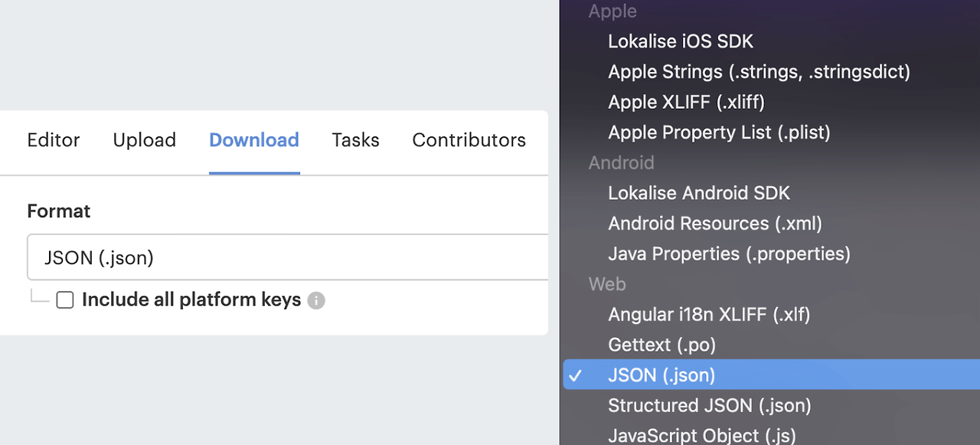Viewport: 980px width, 445px height.
Task: Select the checked JSON (.json) option
Action: [661, 375]
